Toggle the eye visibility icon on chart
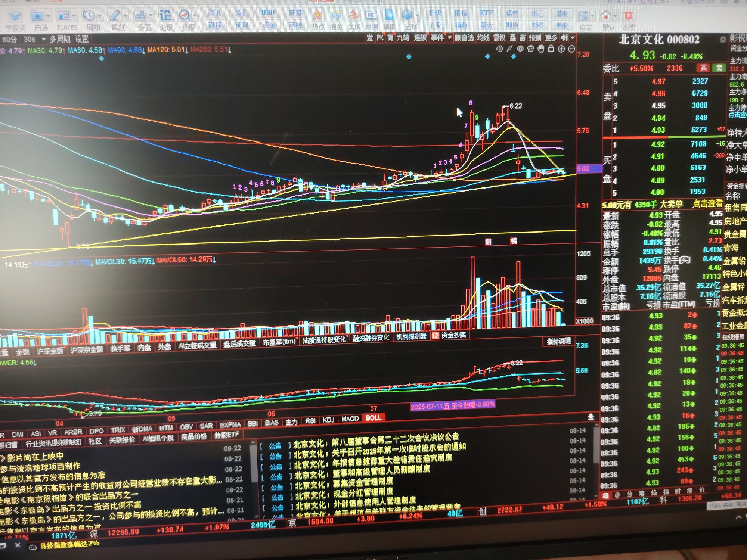This screenshot has width=747, height=560. click(520, 49)
